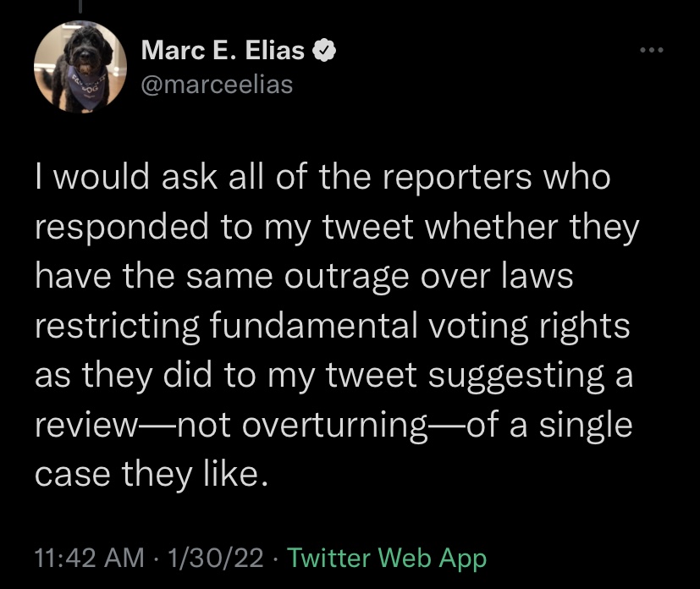Open Marc E. Elias display name link
Screen dimensions: 700x589
coord(223,52)
